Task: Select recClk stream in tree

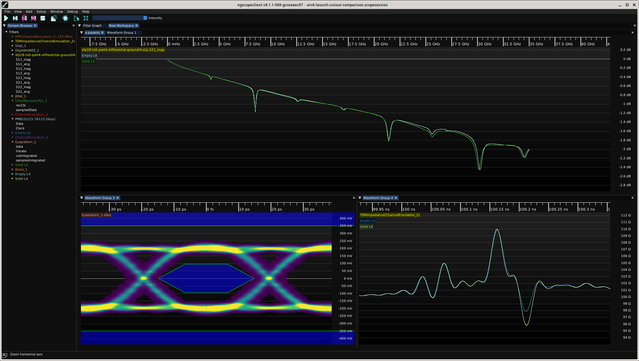Action: 20,105
